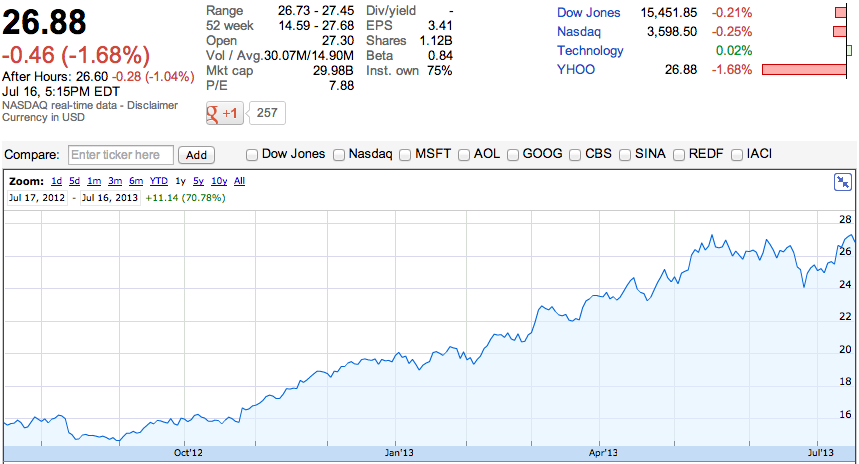
Task: Click the YHOO red percent change bar
Action: (x=804, y=70)
